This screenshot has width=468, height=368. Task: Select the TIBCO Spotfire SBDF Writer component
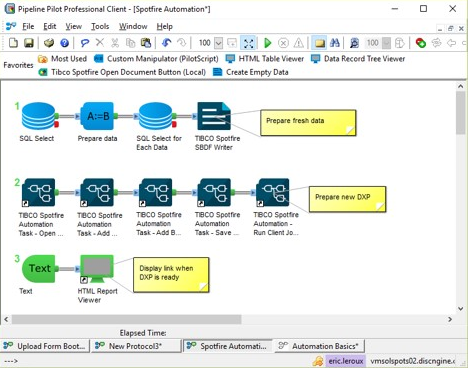[x=214, y=116]
